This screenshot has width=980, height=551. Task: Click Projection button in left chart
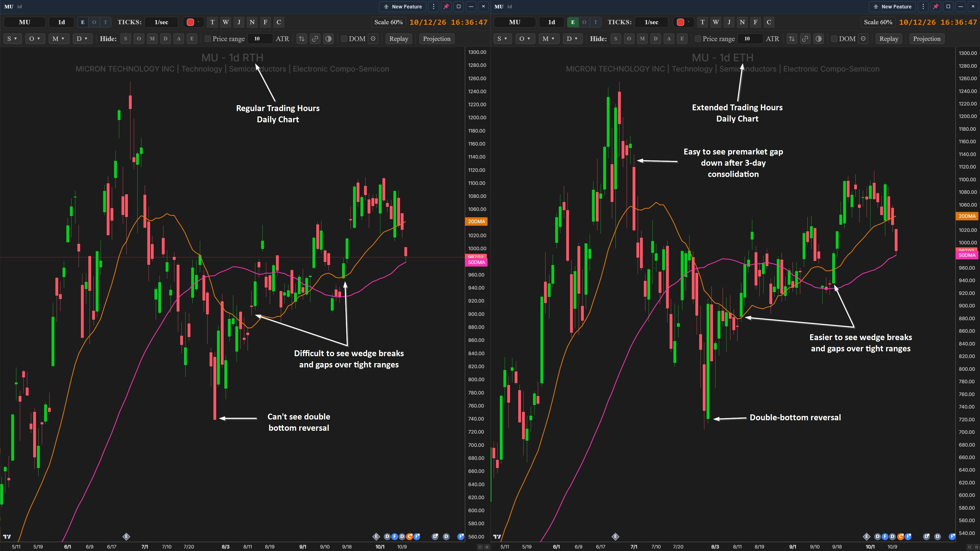437,39
